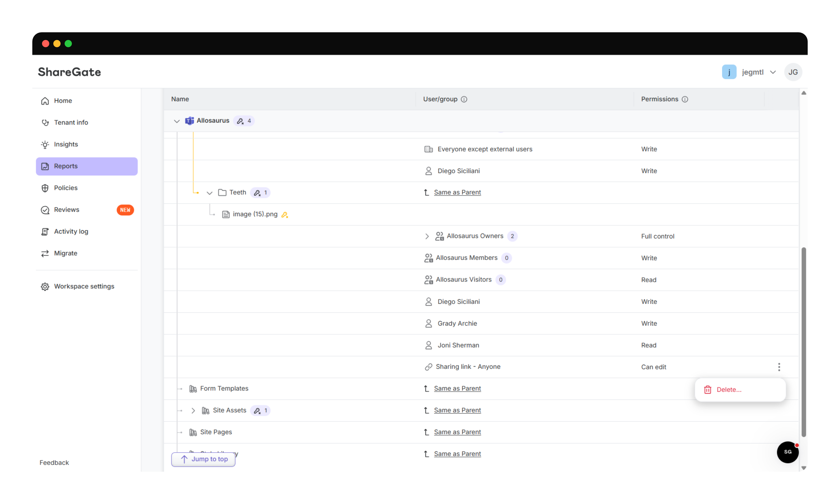Image resolution: width=840 pixels, height=504 pixels.
Task: Show Permissions column info tooltip
Action: coord(685,99)
